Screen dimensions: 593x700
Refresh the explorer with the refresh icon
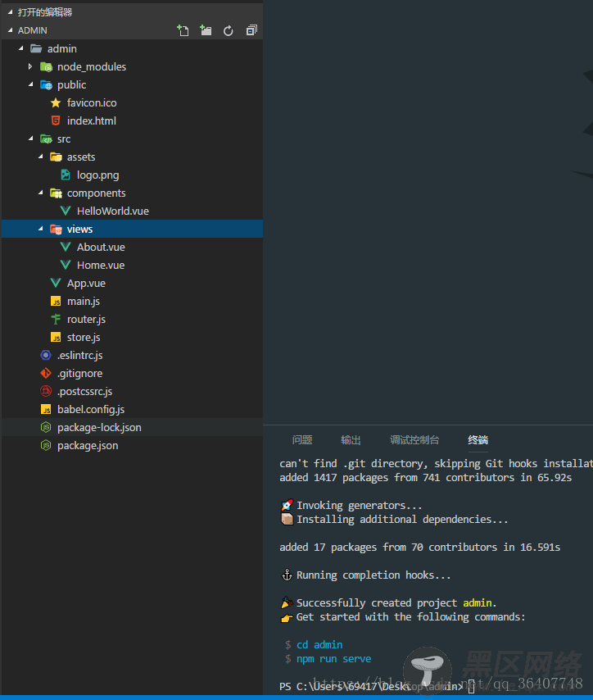(229, 30)
